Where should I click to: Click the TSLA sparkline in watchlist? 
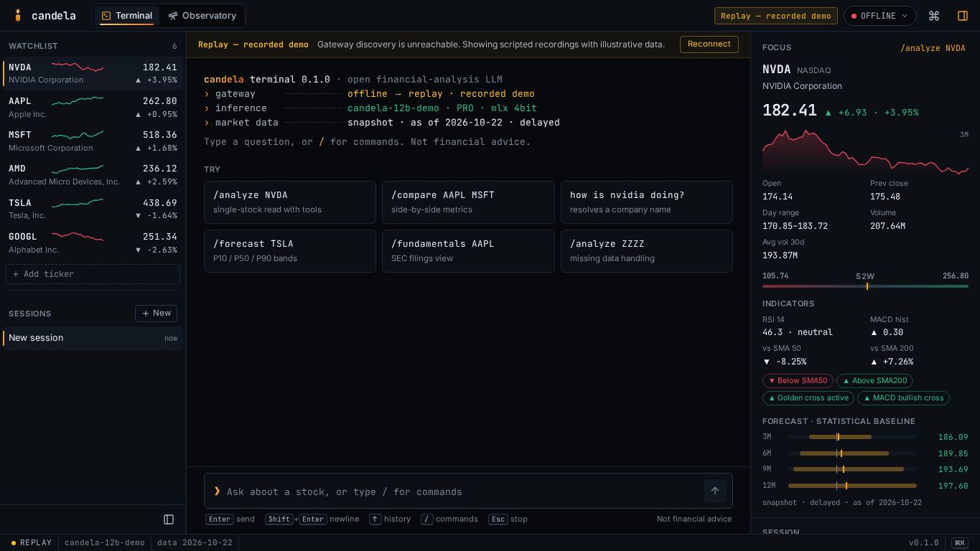click(78, 203)
